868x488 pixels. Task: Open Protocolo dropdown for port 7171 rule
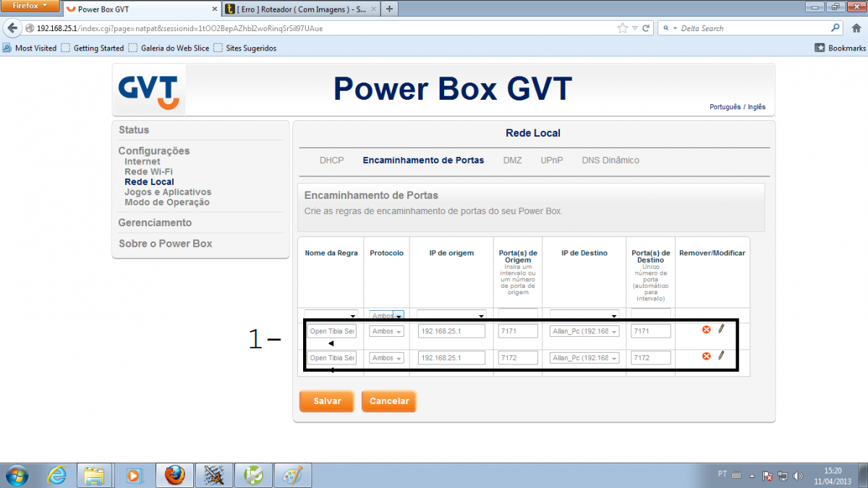tap(386, 331)
